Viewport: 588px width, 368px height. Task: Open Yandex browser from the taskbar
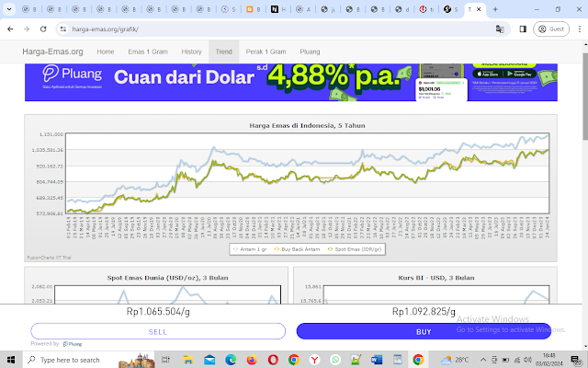click(314, 360)
